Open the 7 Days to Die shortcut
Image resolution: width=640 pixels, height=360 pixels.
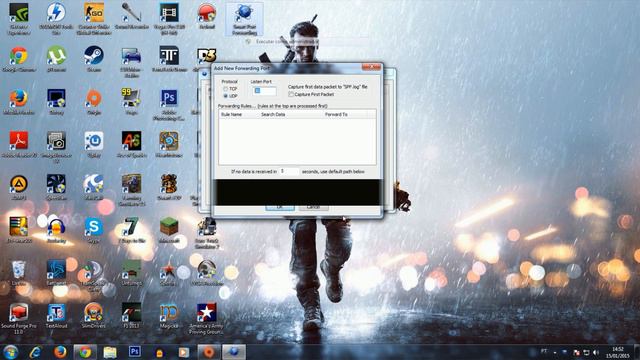tap(131, 231)
